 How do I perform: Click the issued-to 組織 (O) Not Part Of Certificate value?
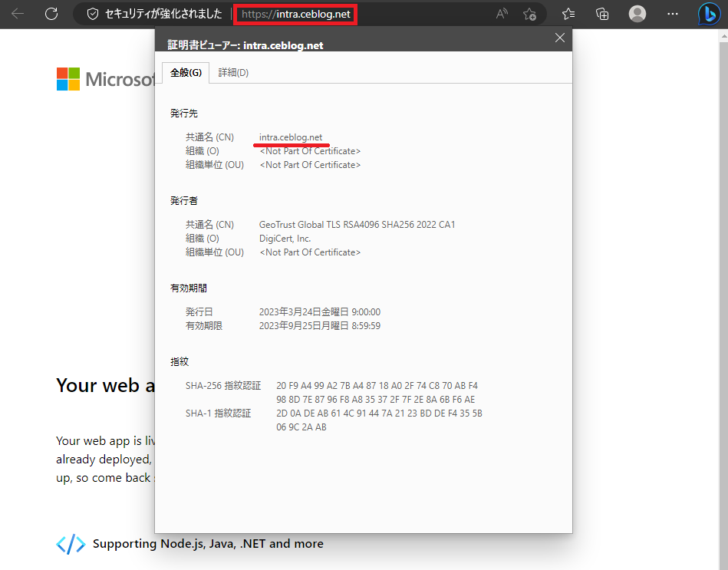coord(310,151)
